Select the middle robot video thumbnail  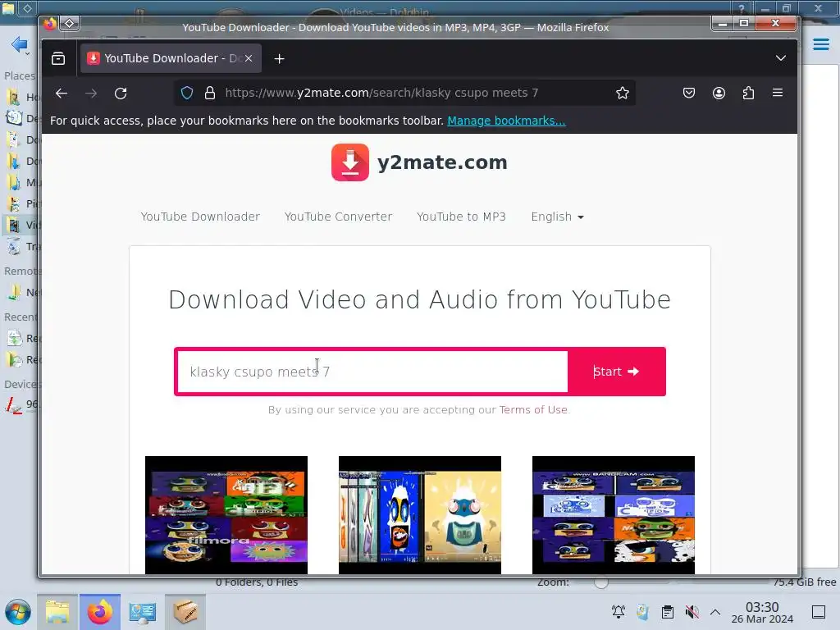[x=420, y=515]
